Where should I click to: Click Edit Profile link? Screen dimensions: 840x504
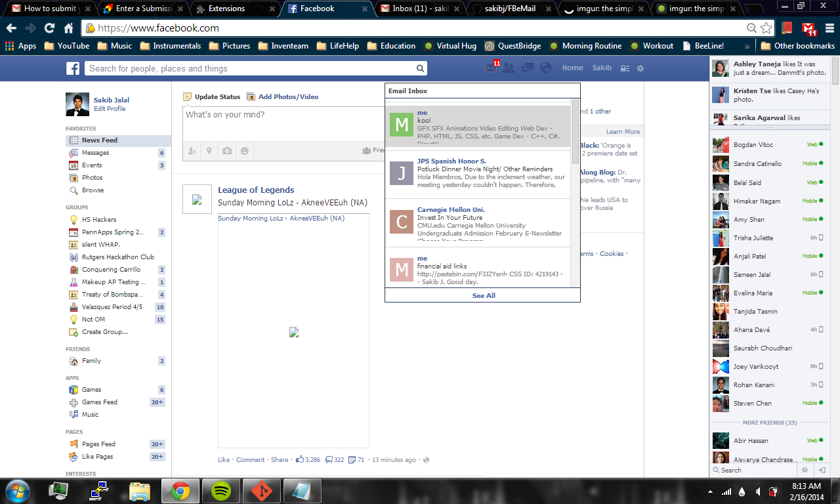coord(110,109)
